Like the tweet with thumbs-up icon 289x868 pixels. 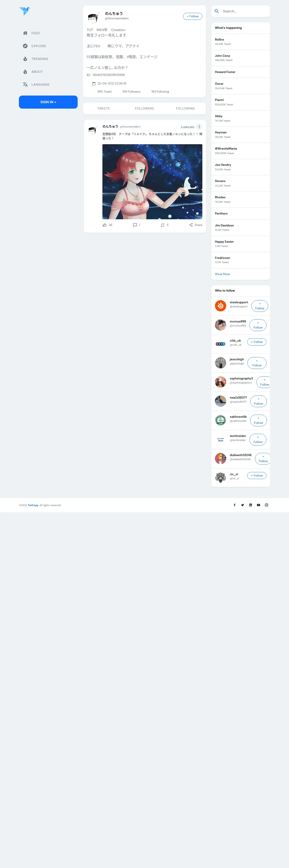[105, 225]
